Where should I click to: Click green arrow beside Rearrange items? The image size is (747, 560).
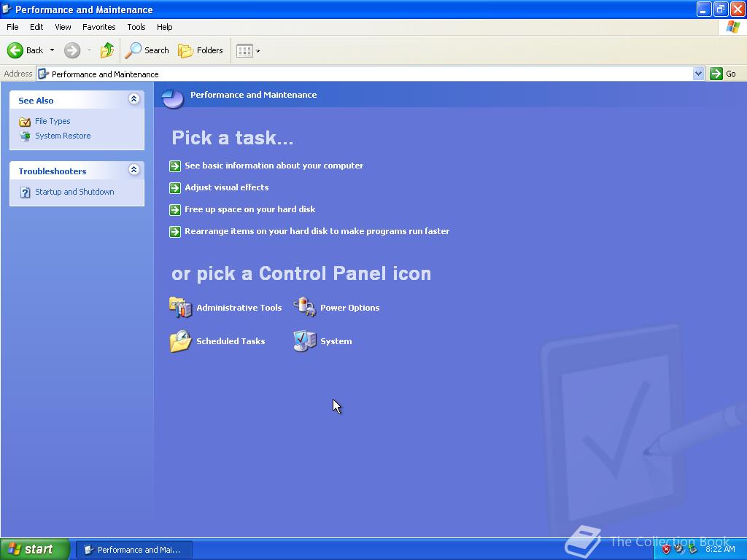point(175,231)
